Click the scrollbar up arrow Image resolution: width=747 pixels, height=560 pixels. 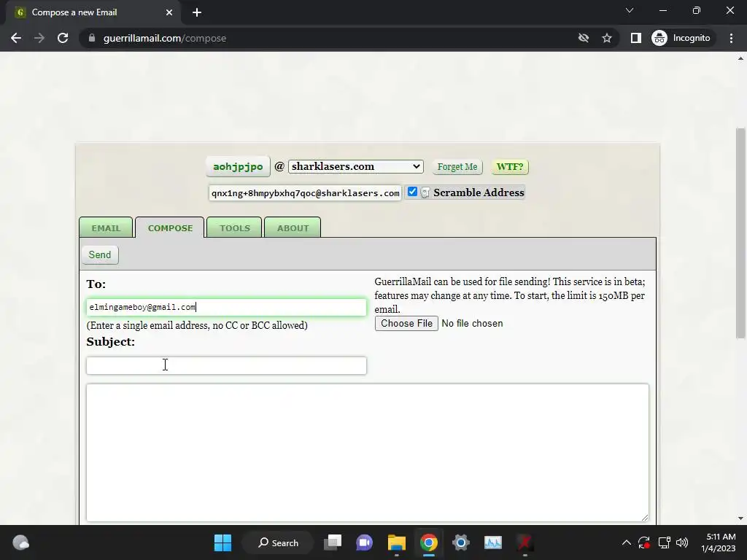coord(740,58)
